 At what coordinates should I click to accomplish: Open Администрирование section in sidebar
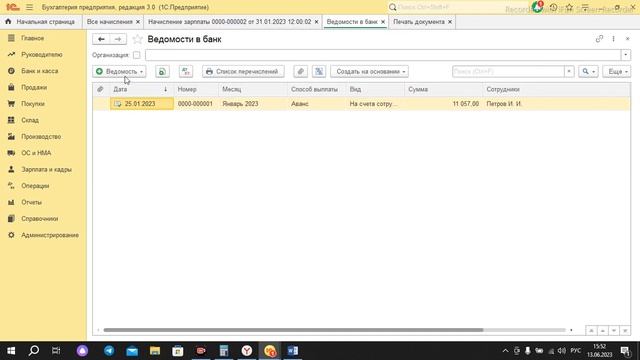tap(50, 235)
